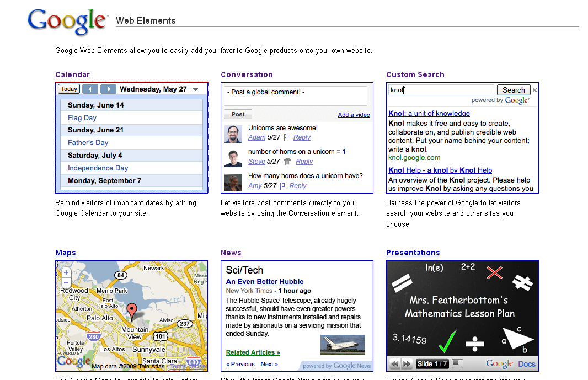This screenshot has height=380, width=588.
Task: Click the space shuttle thumbnail
Action: pos(343,345)
